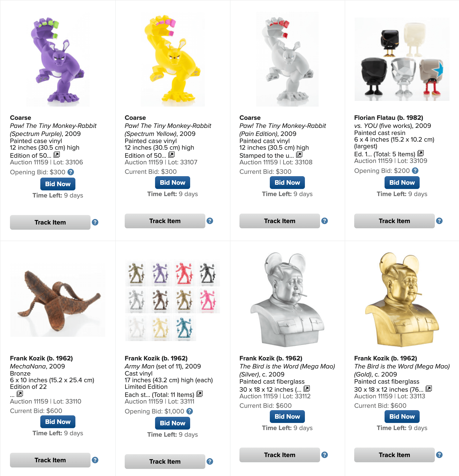Open MechaNana, 2009 title link
459x476 pixels.
37,366
